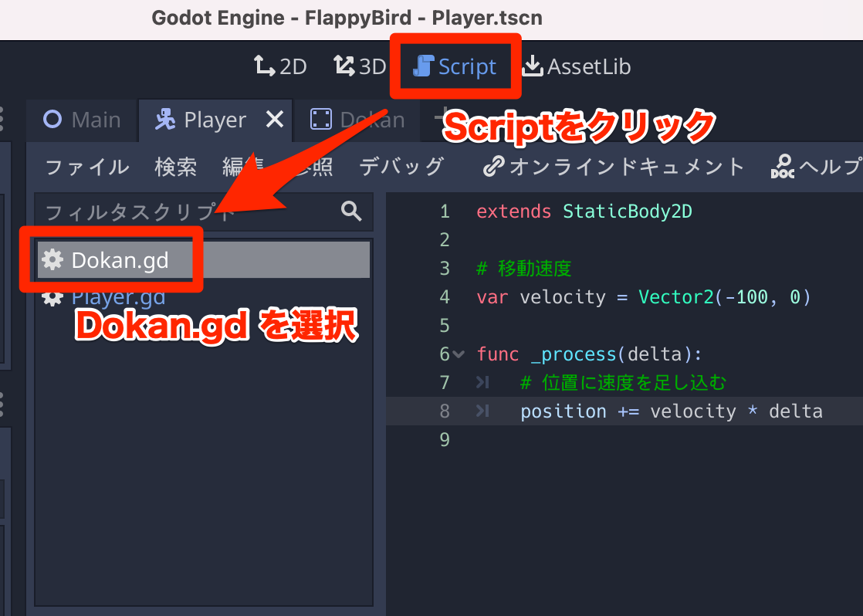The height and width of the screenshot is (616, 863).
Task: Select Dokan.gd in the script list
Action: pyautogui.click(x=204, y=260)
